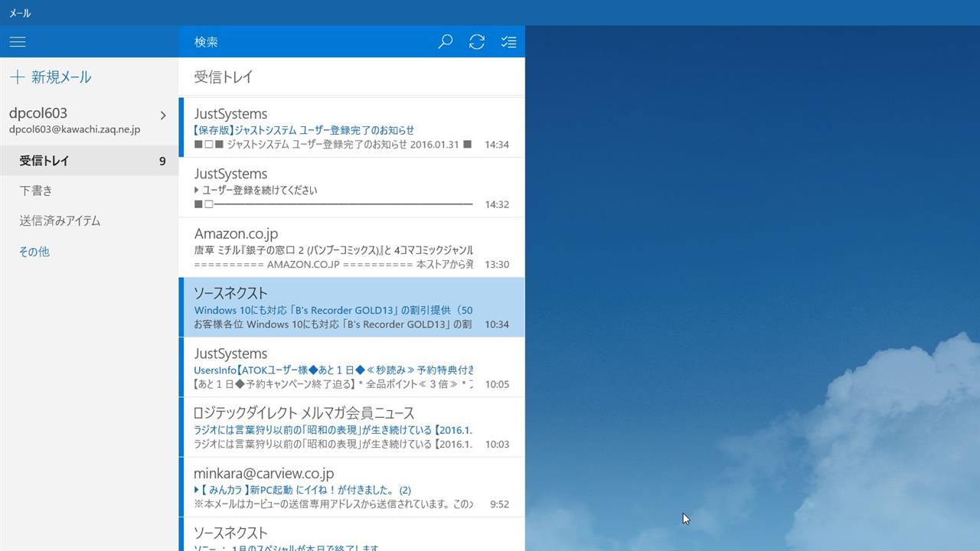Open the 下書き folder
980x551 pixels.
[x=89, y=191]
